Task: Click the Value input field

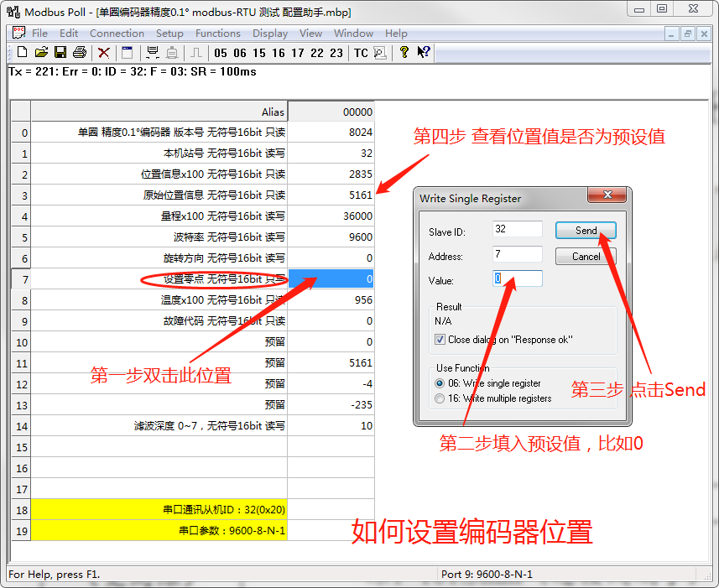Action: [518, 278]
